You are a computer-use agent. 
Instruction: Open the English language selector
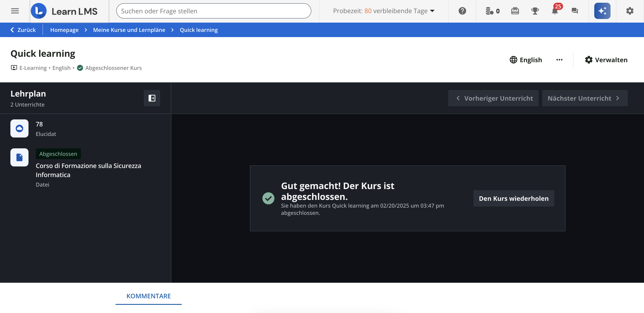point(526,60)
